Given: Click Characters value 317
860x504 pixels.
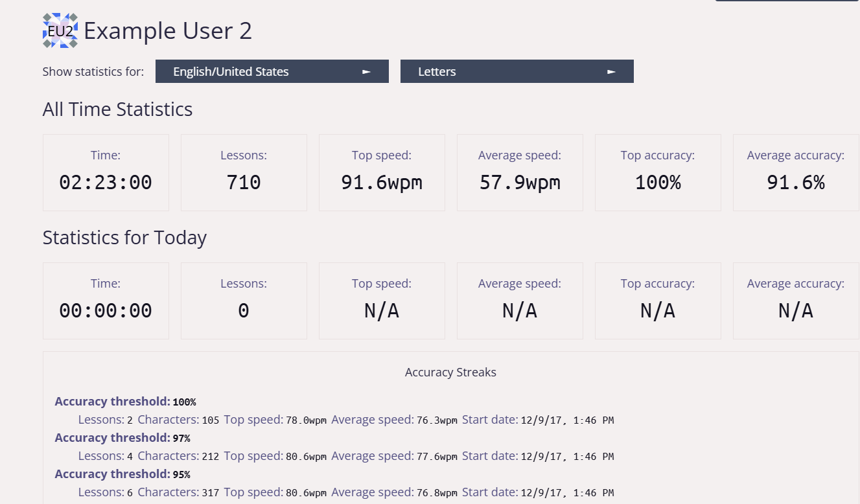Looking at the screenshot, I should tap(211, 493).
